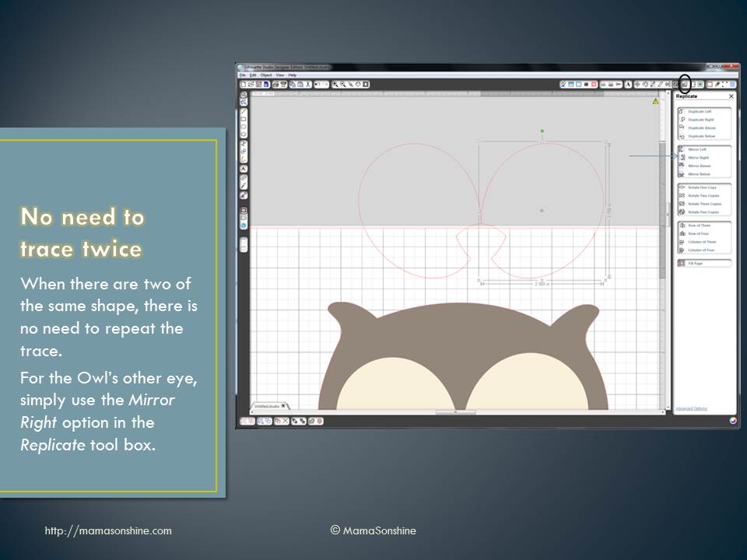747x560 pixels.
Task: Click the Zoom In magnifier icon
Action: pyautogui.click(x=336, y=84)
